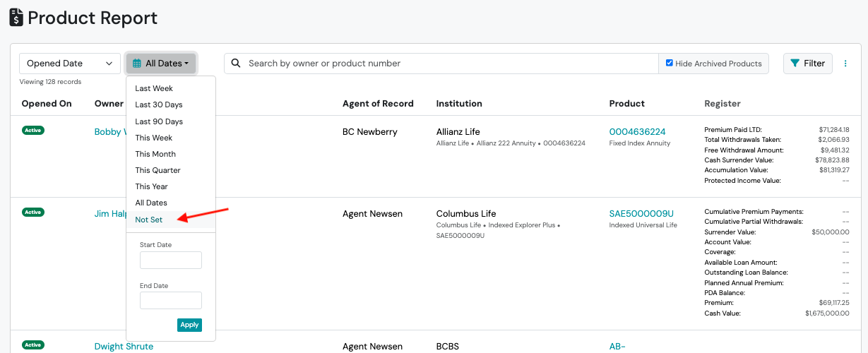
Task: Click Active badge in BC Newberry row
Action: pos(32,131)
